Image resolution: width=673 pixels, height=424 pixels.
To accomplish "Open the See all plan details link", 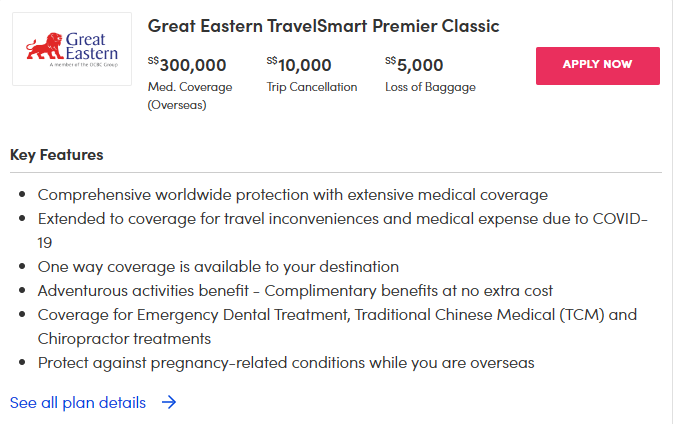I will click(78, 403).
